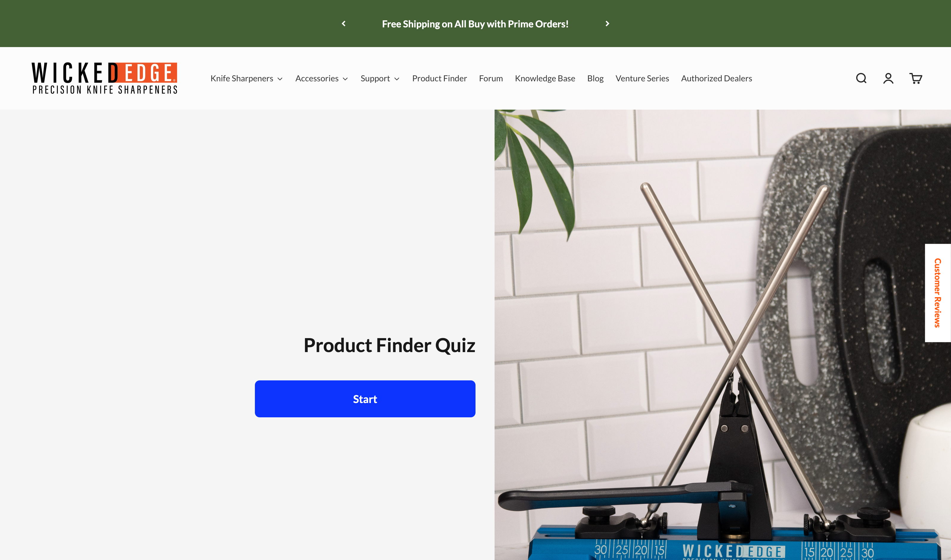This screenshot has height=560, width=951.
Task: Click the Product Finder Quiz heading
Action: click(389, 345)
